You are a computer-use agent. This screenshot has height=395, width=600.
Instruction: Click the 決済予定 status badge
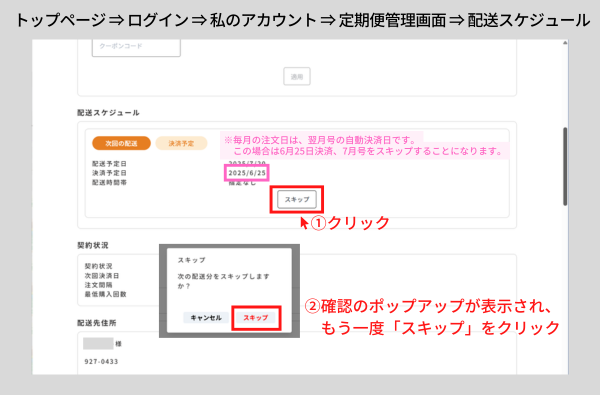[x=181, y=144]
